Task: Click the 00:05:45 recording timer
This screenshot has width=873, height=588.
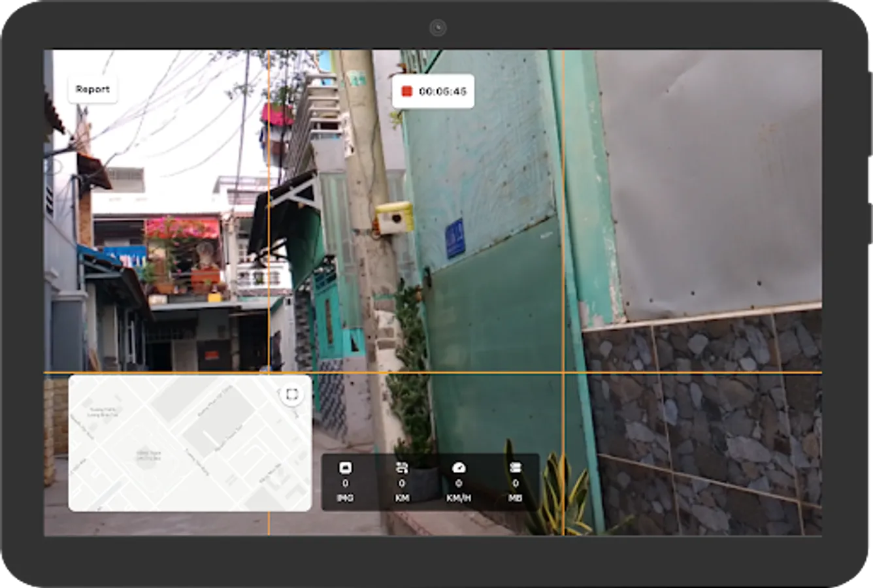Action: click(442, 91)
